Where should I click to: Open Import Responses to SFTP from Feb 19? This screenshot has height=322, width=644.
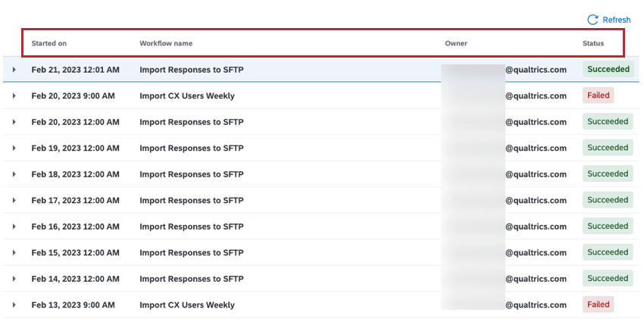pos(192,148)
